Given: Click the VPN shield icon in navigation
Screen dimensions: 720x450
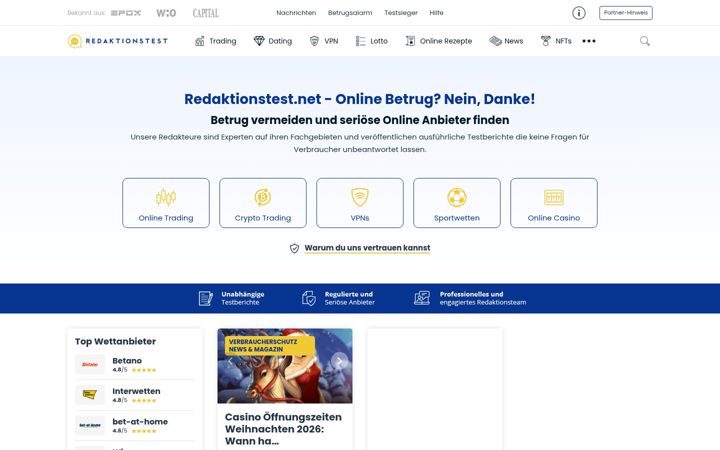Looking at the screenshot, I should pos(314,41).
